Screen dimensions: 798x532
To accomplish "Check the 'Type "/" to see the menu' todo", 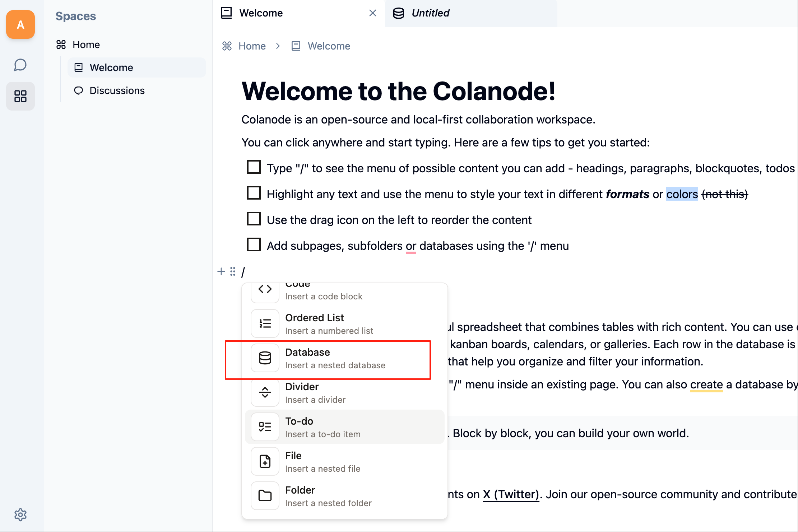I will 254,167.
